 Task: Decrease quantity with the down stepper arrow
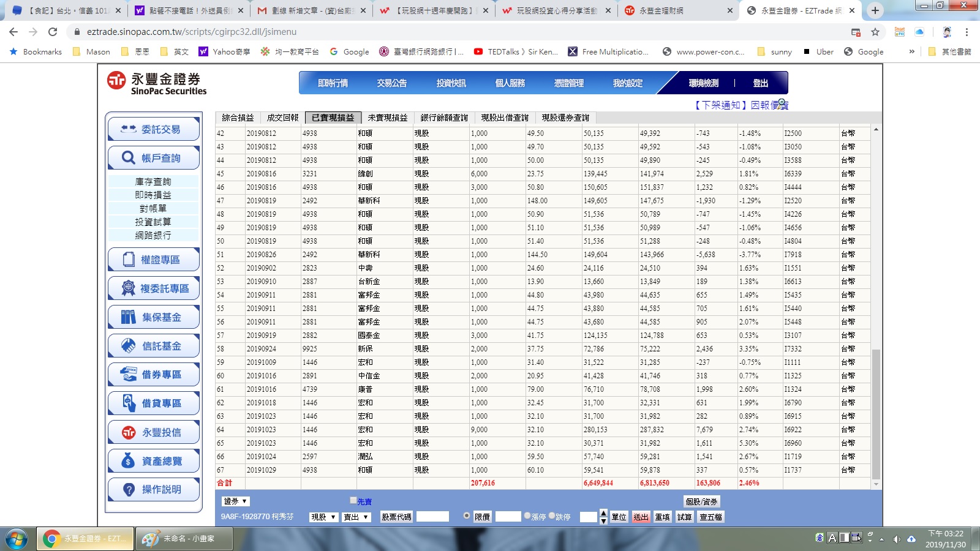coord(603,521)
